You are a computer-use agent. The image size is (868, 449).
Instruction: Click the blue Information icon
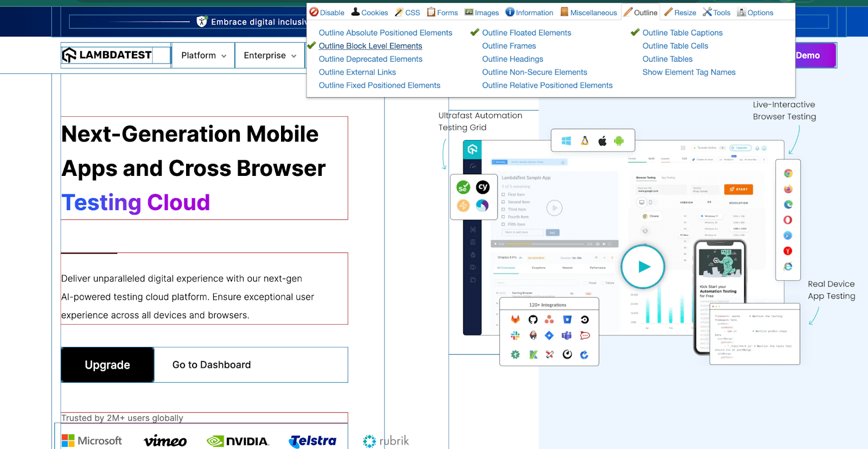tap(510, 12)
